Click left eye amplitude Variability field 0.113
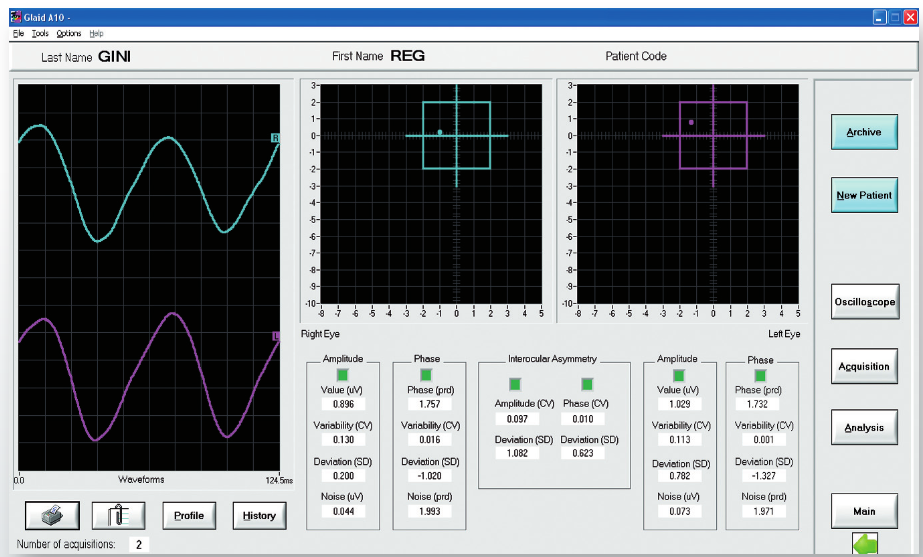The width and height of the screenshot is (923, 557). tap(679, 440)
